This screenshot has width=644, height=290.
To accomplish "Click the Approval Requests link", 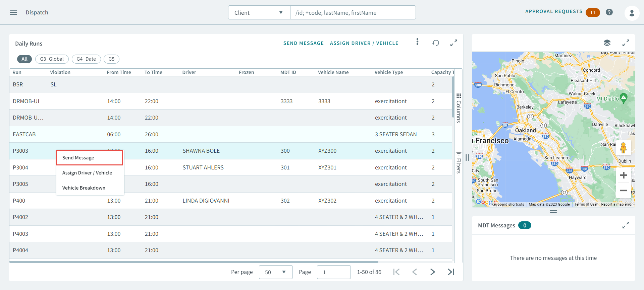I will tap(554, 11).
